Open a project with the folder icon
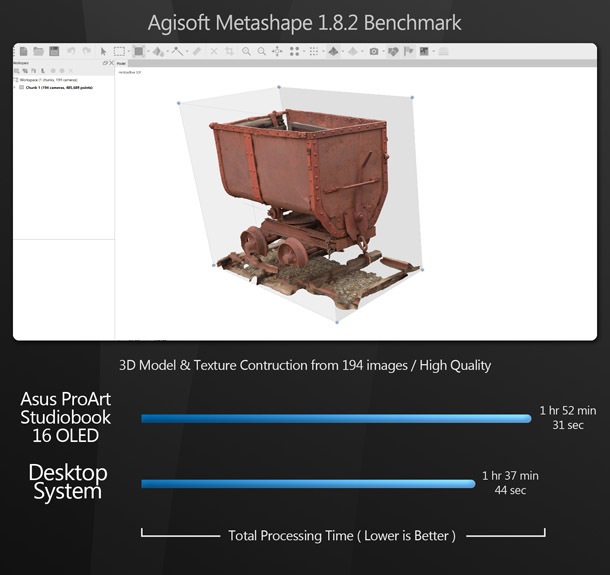 point(38,51)
